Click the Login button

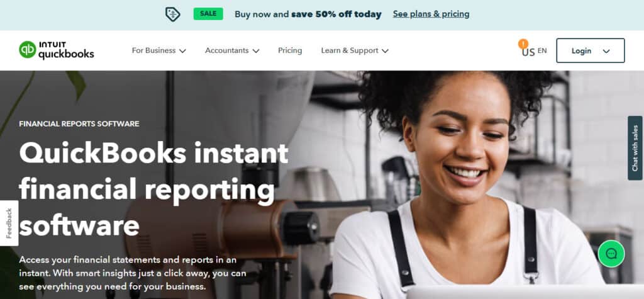pyautogui.click(x=590, y=50)
